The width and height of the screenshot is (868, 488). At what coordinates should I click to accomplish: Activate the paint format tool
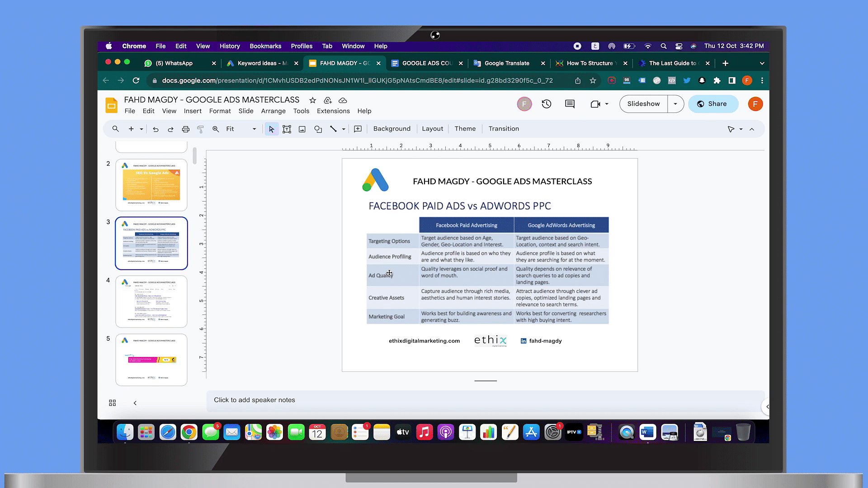pyautogui.click(x=201, y=129)
